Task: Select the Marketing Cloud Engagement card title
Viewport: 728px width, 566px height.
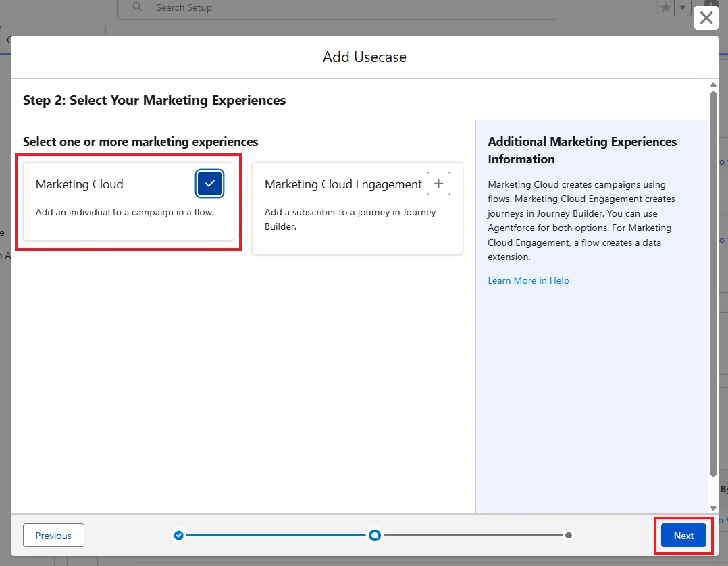Action: tap(343, 184)
